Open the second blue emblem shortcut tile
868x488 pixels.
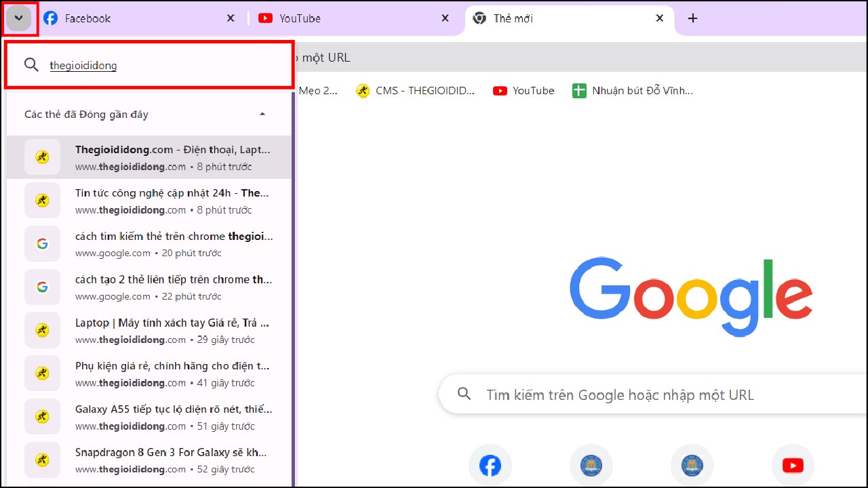point(692,465)
